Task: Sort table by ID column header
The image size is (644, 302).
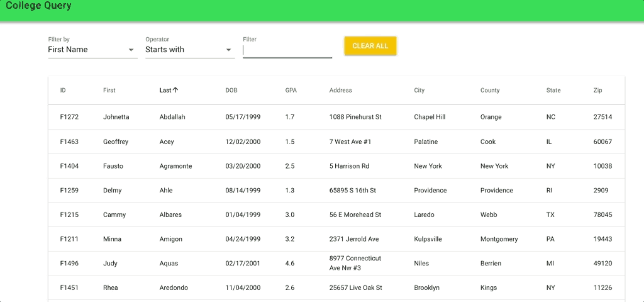Action: click(x=63, y=91)
